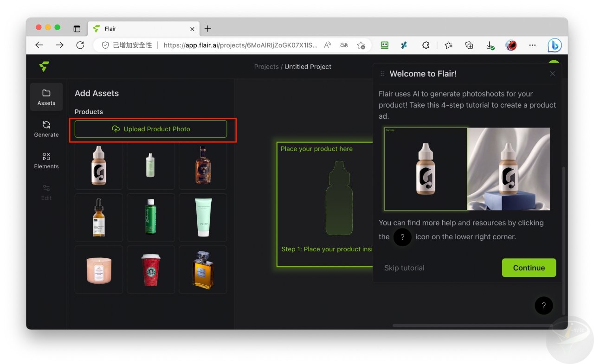
Task: Open browser extensions puzzle icon
Action: click(x=426, y=45)
